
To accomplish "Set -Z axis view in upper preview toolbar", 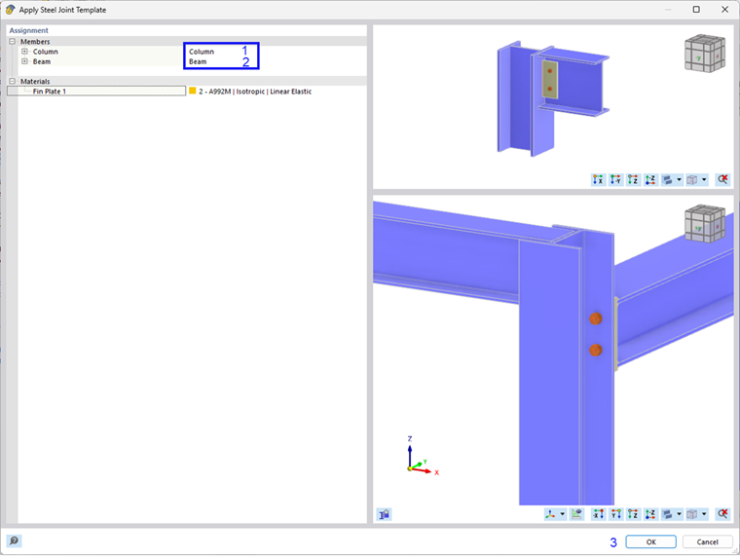I will (650, 180).
